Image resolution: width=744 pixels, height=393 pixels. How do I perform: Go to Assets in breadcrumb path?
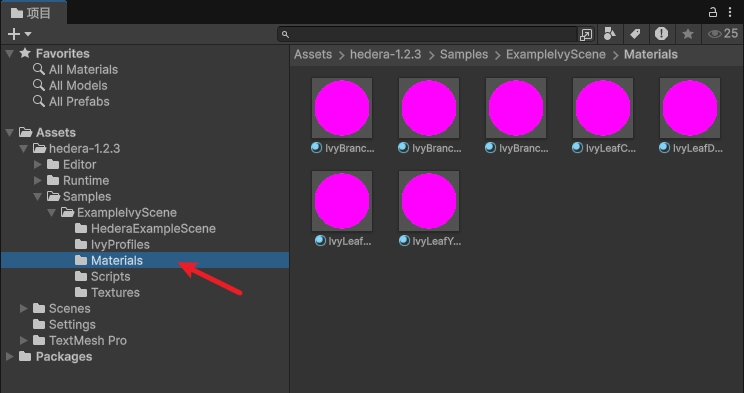pyautogui.click(x=313, y=55)
